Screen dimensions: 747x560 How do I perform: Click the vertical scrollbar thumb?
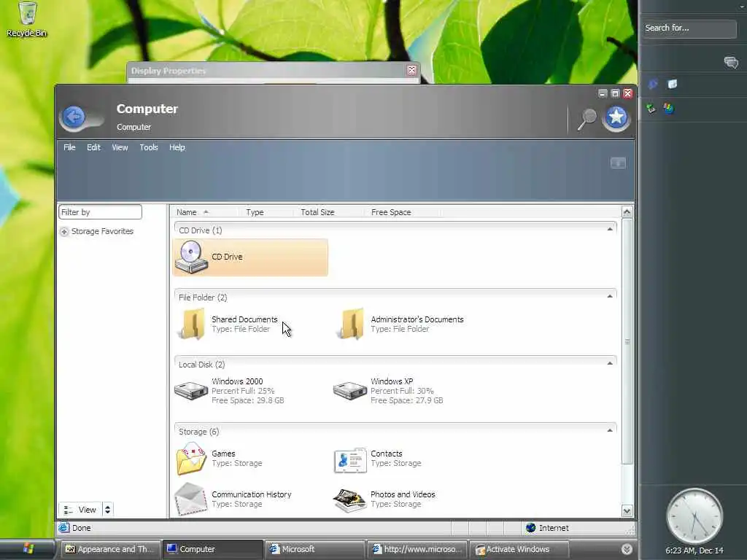627,341
